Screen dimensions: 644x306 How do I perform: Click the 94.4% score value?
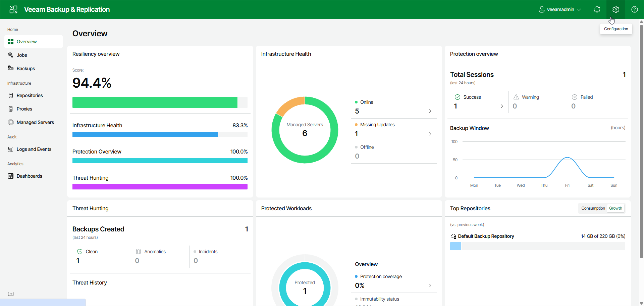[x=92, y=83]
